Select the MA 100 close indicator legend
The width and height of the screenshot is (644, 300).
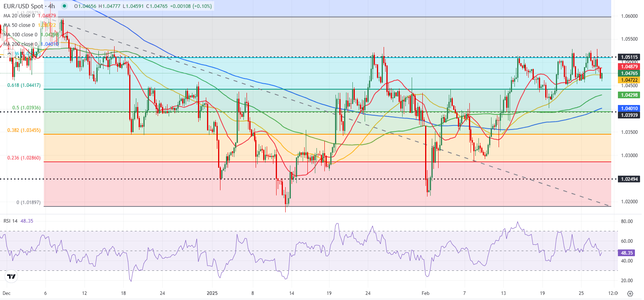pos(21,35)
